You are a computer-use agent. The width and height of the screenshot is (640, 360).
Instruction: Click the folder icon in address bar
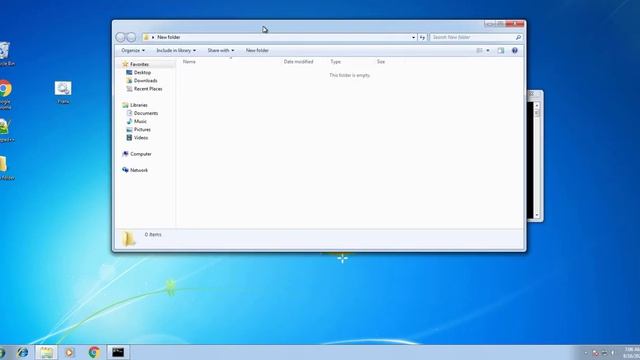[x=146, y=37]
